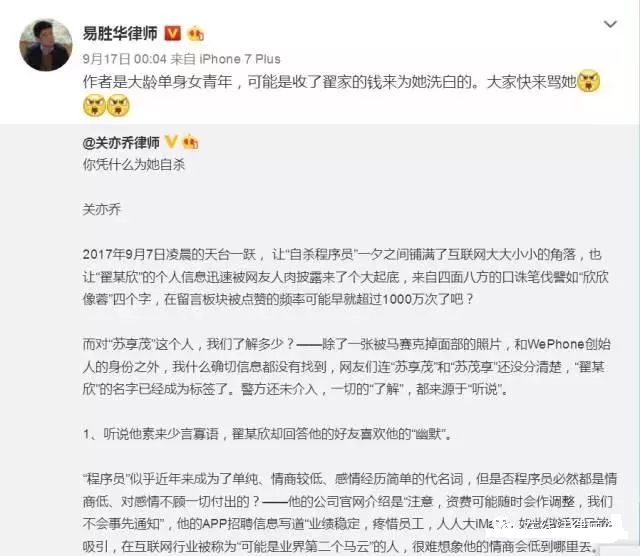Click the first angry emoji on second line
The image size is (640, 556).
pyautogui.click(x=94, y=106)
